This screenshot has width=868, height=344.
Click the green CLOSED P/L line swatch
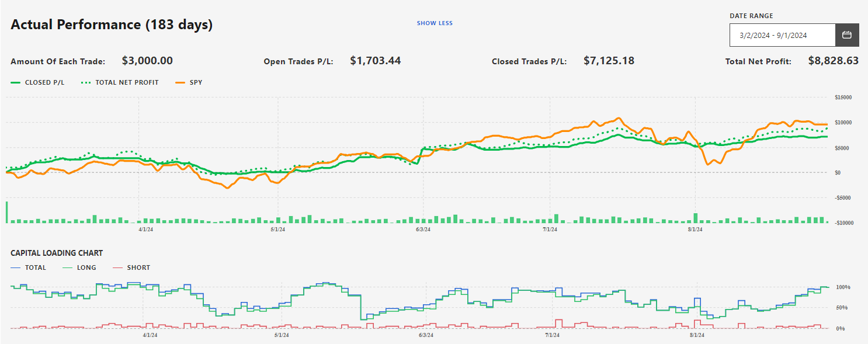pyautogui.click(x=15, y=83)
